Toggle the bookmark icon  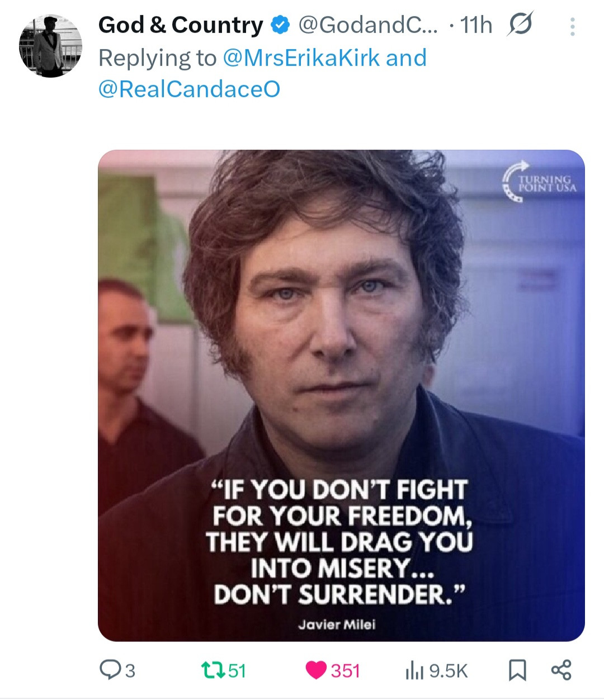tap(517, 670)
